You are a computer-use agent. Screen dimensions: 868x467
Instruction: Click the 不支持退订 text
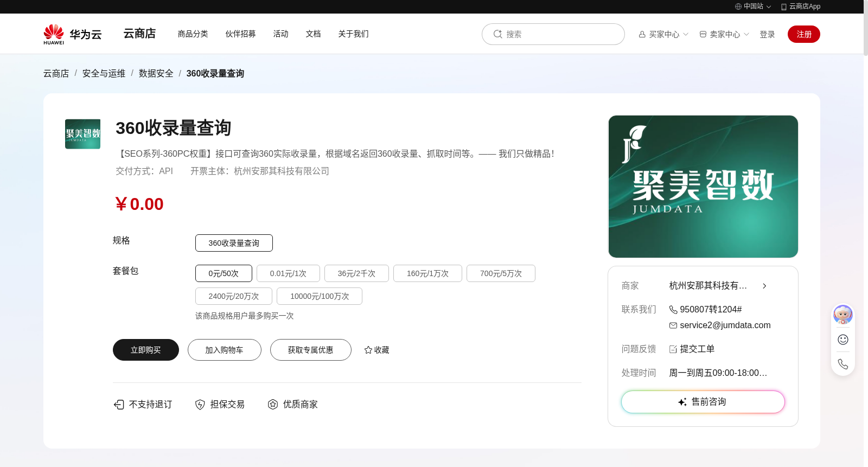point(151,405)
